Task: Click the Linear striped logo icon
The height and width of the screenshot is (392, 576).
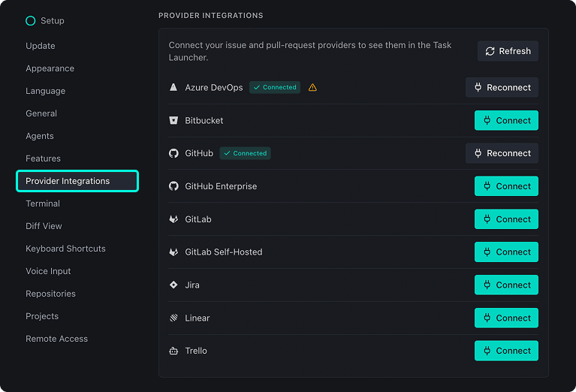Action: 173,318
